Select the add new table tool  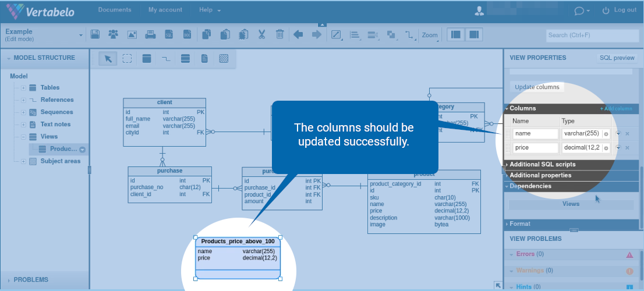(147, 59)
